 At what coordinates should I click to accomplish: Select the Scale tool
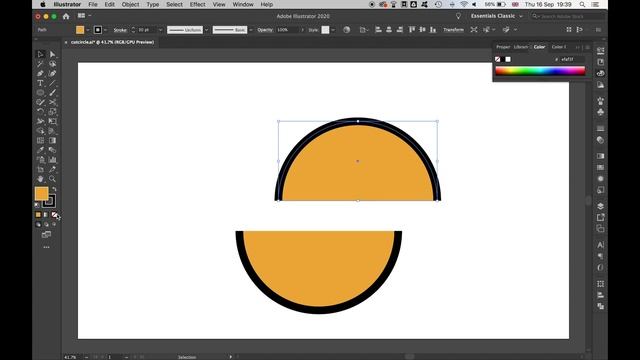point(53,112)
